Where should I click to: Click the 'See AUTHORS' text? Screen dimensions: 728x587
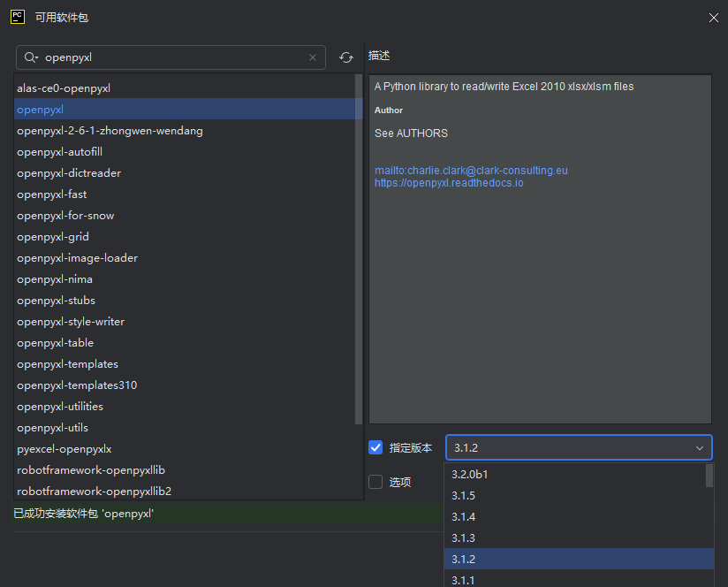pos(411,133)
